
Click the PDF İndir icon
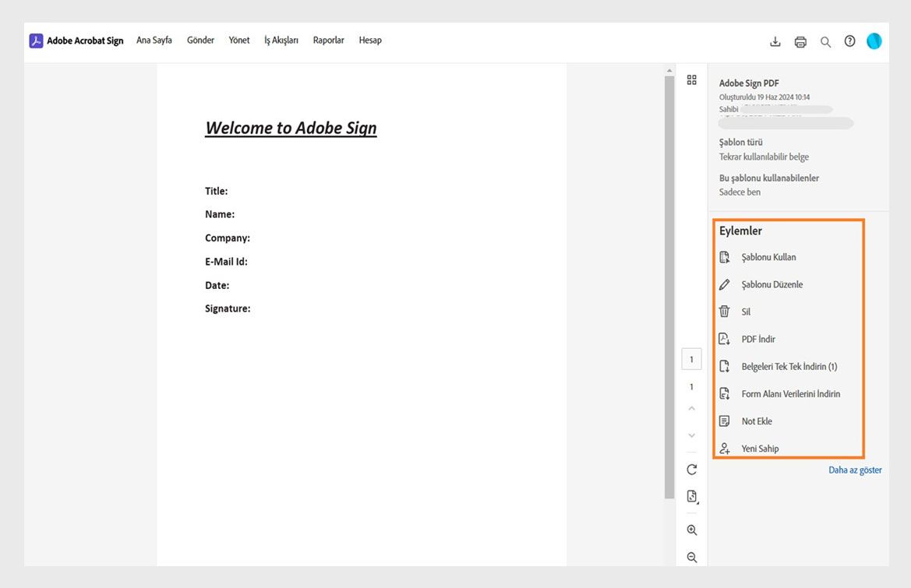pos(725,339)
